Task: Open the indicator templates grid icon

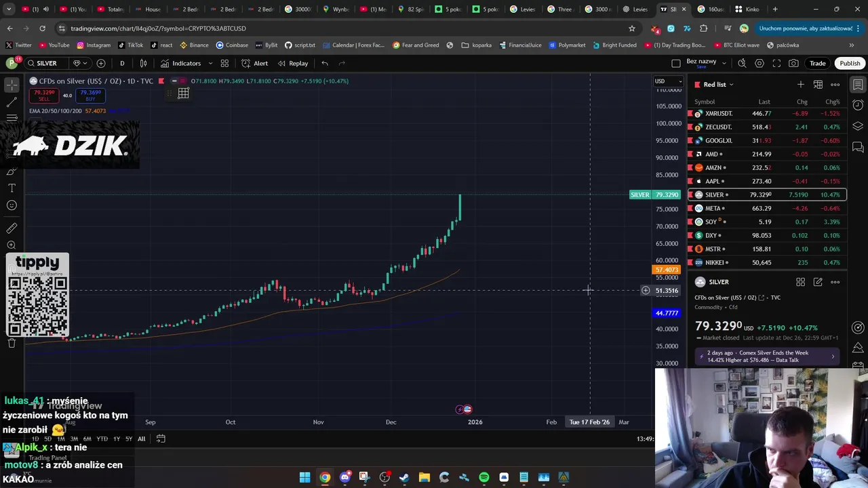Action: point(224,63)
